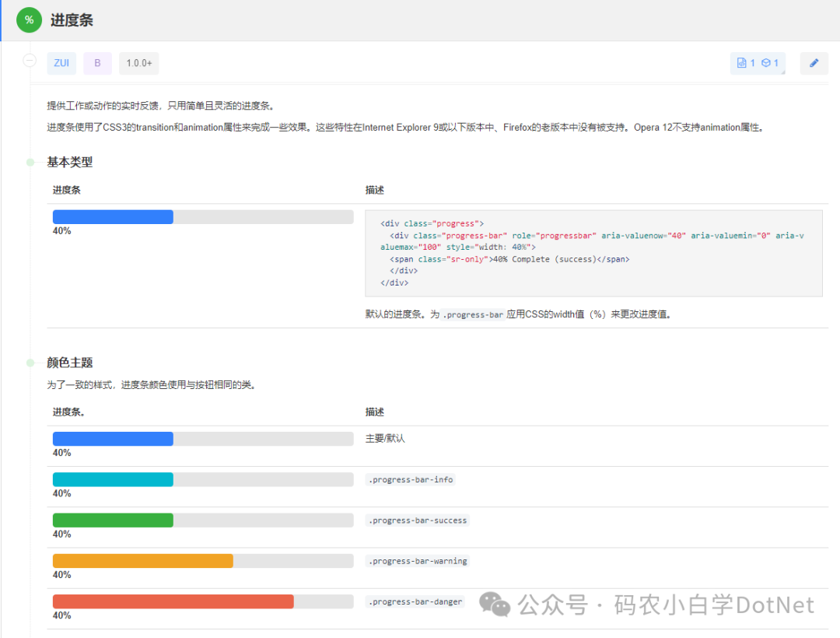Click the .progress-bar-info code label
Screen dimensions: 840x638
tap(411, 479)
